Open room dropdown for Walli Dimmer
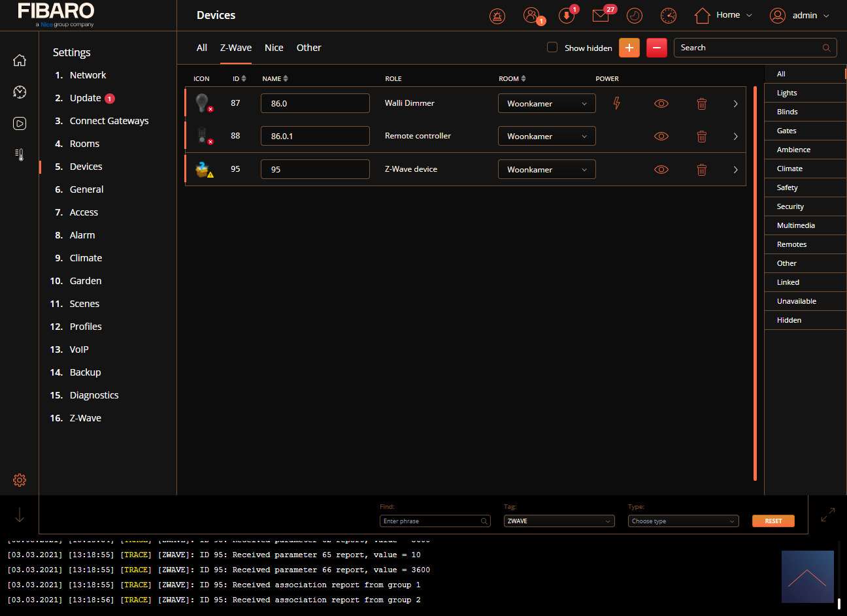 546,104
